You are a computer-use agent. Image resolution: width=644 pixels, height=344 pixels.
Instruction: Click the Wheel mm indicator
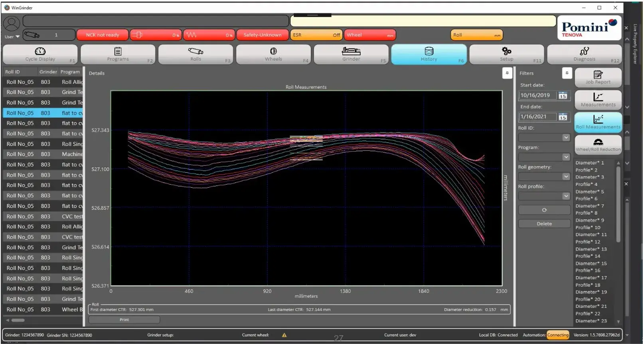coord(370,35)
